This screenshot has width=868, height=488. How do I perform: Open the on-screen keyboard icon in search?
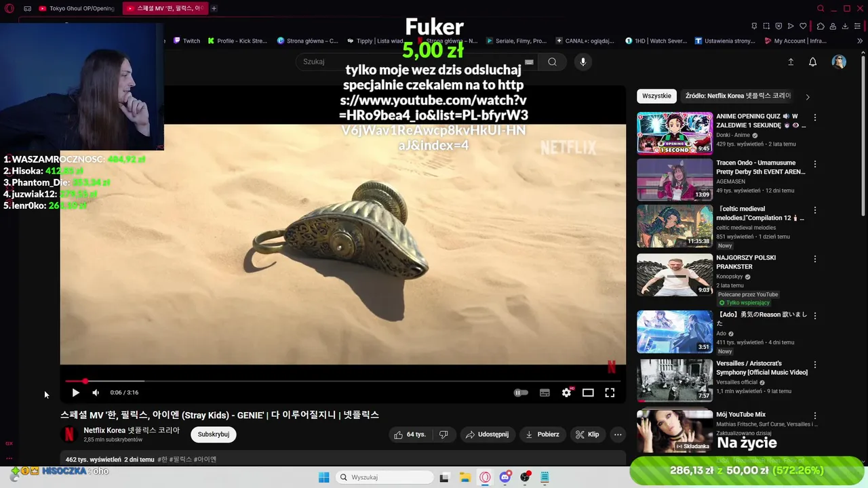click(x=529, y=62)
